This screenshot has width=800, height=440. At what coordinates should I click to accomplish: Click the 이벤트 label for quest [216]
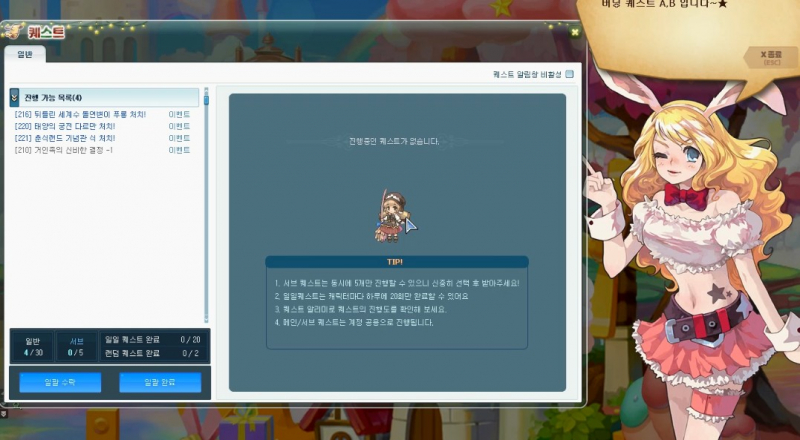point(180,115)
